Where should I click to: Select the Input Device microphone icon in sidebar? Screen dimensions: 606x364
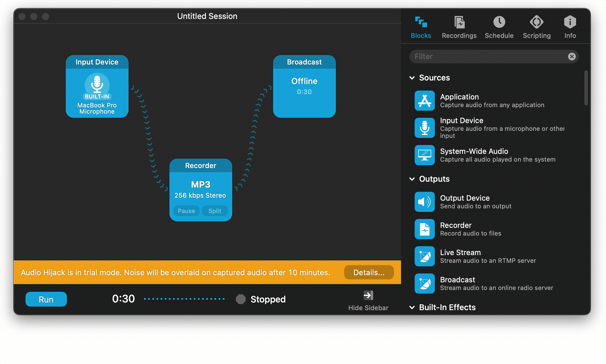424,128
